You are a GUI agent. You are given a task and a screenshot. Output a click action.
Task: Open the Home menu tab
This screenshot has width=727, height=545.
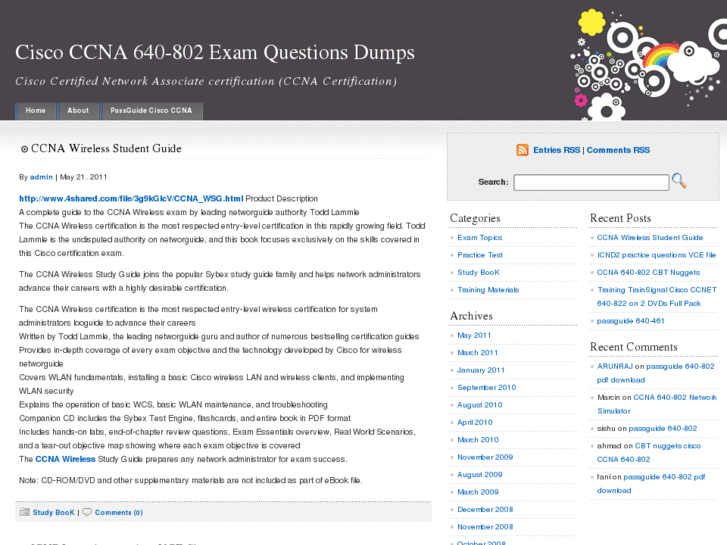point(36,111)
